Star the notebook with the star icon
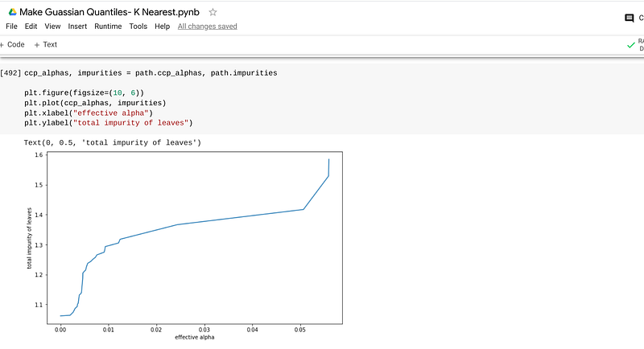Screen dimensions: 644x349 pyautogui.click(x=213, y=12)
